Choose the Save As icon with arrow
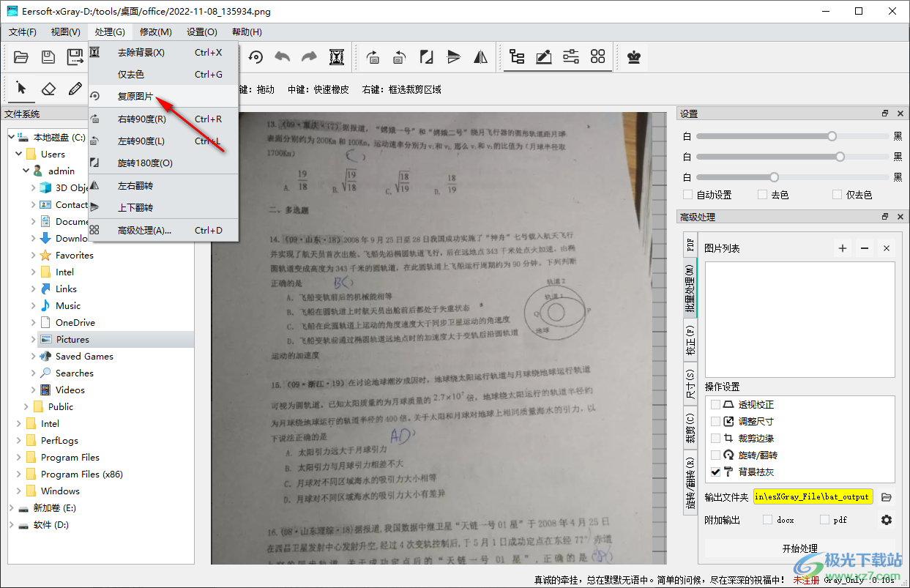910x588 pixels. (75, 56)
